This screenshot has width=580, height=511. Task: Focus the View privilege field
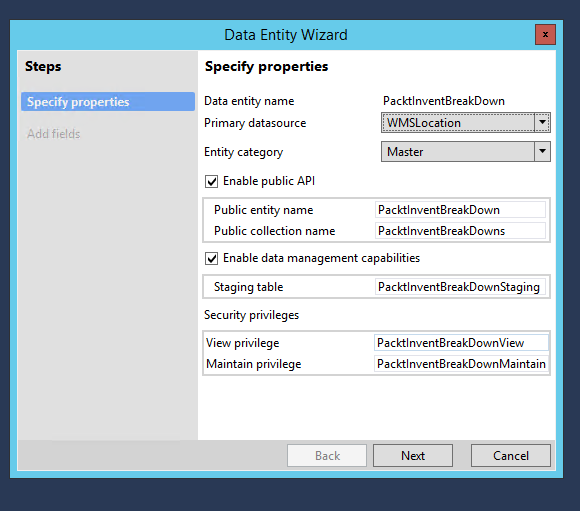tap(461, 343)
